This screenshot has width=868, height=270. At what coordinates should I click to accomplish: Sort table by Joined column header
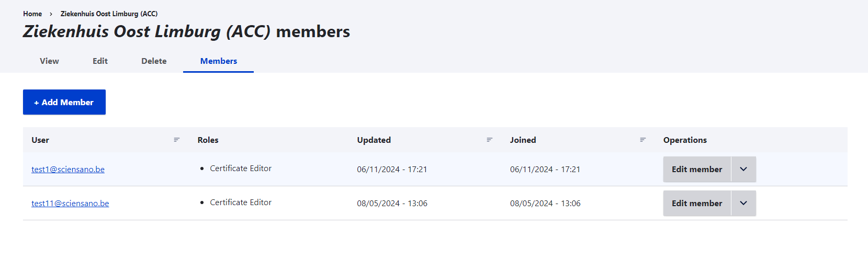coord(523,140)
